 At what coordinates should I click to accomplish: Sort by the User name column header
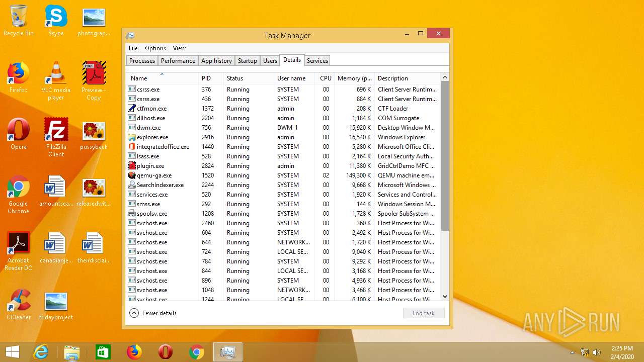click(294, 78)
